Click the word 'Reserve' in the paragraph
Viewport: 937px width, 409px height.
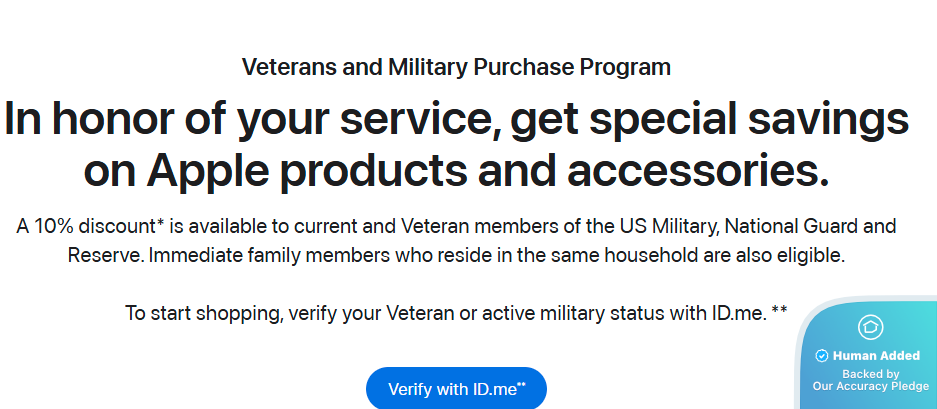pyautogui.click(x=105, y=255)
